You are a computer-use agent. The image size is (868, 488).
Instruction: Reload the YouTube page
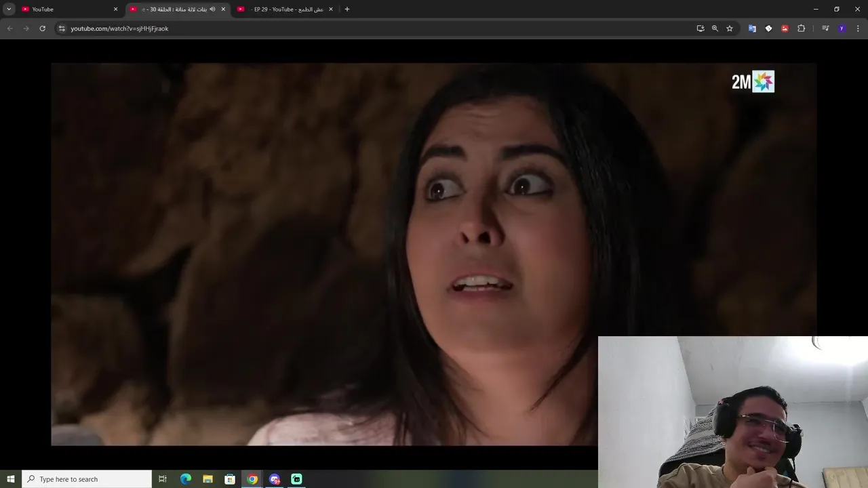point(42,28)
